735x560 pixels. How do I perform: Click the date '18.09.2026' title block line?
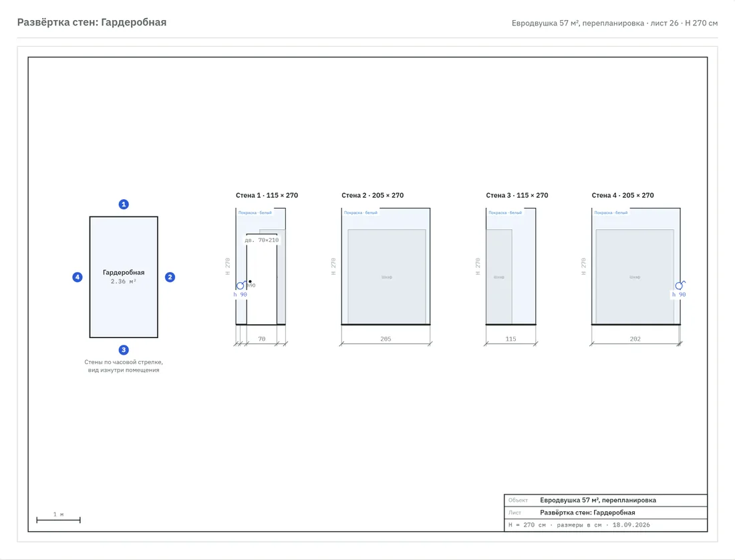pos(605,525)
